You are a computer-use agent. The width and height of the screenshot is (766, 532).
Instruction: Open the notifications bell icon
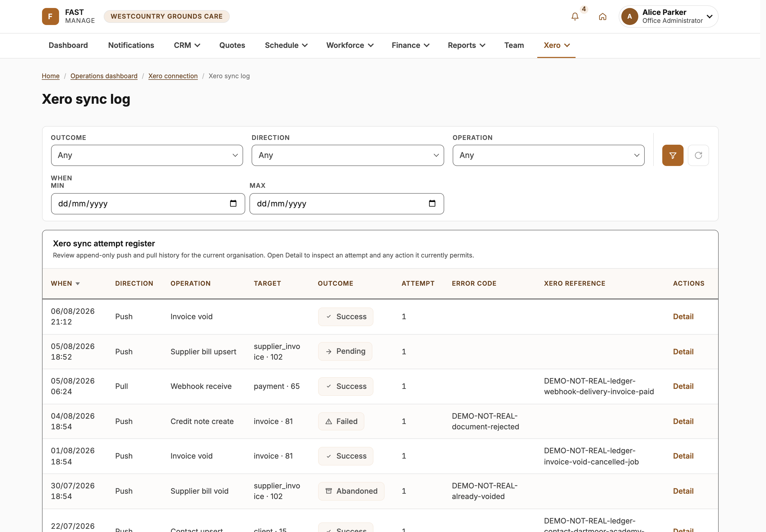point(575,16)
